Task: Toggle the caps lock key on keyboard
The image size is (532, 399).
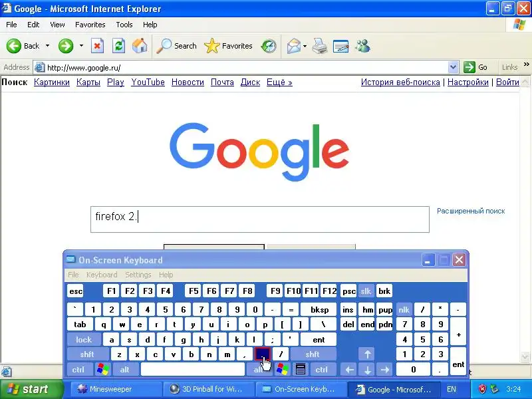Action: coord(84,340)
